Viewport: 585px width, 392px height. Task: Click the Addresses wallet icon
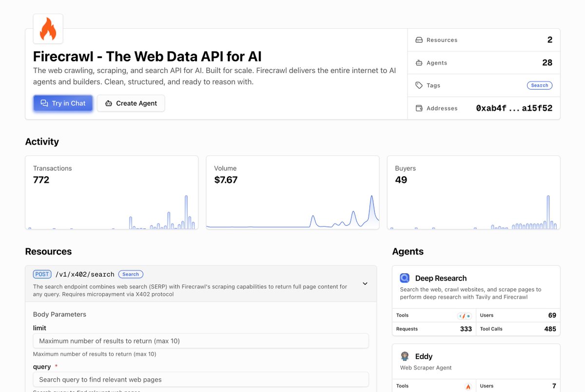point(419,108)
